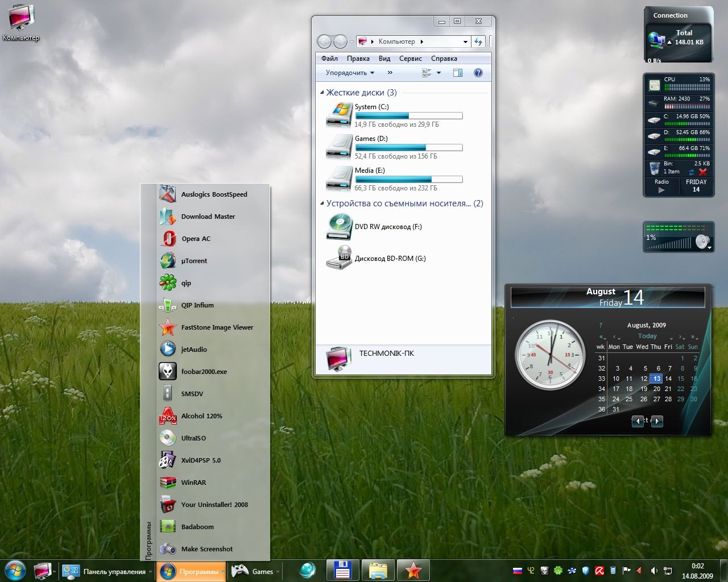Toggle the preview pane button in Explorer

[457, 73]
